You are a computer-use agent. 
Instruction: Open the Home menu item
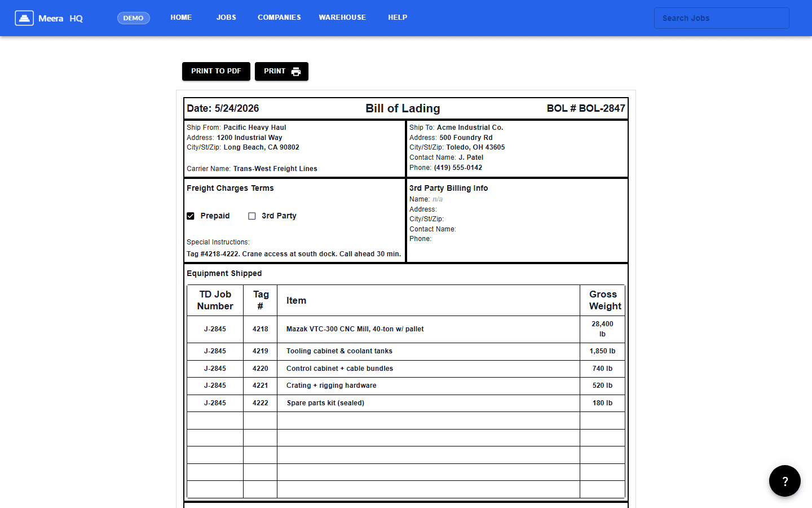pyautogui.click(x=181, y=17)
